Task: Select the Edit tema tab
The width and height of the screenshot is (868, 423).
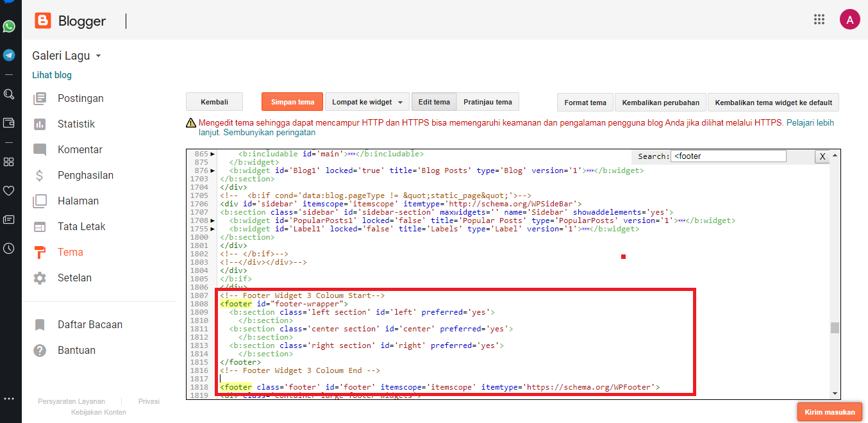Action: [434, 102]
